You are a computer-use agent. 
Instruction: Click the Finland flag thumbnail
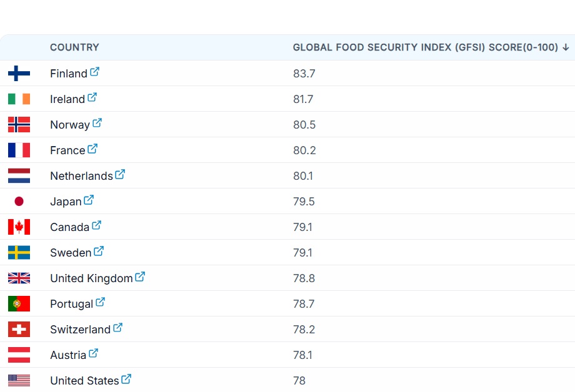pos(19,74)
